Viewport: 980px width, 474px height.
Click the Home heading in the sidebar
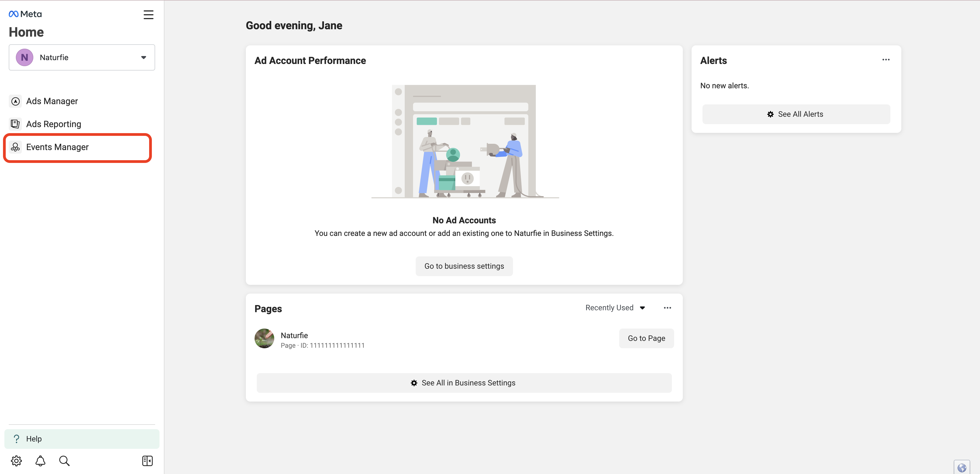tap(26, 32)
